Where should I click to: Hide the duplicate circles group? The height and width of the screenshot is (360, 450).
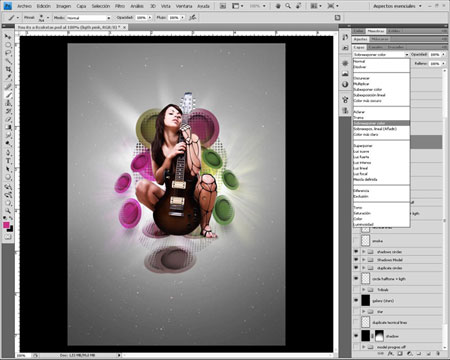[356, 268]
